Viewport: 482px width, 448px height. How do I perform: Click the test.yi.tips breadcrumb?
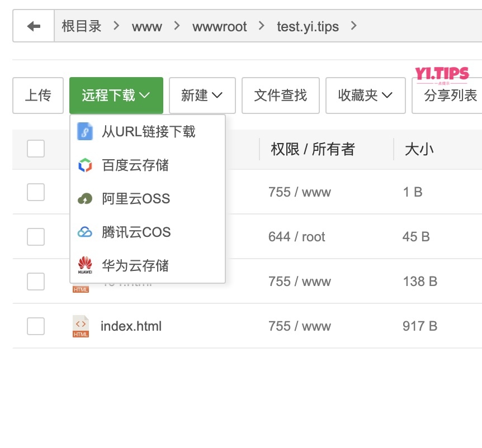click(308, 27)
